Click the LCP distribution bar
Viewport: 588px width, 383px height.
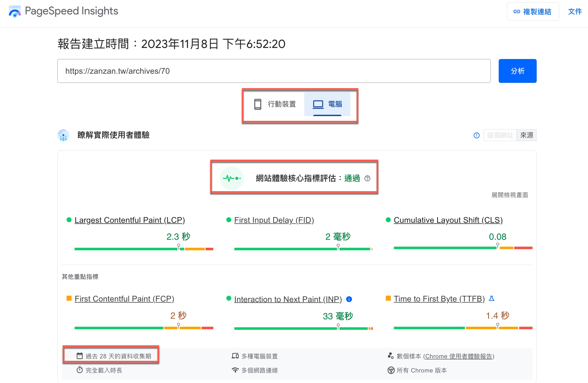[144, 249]
